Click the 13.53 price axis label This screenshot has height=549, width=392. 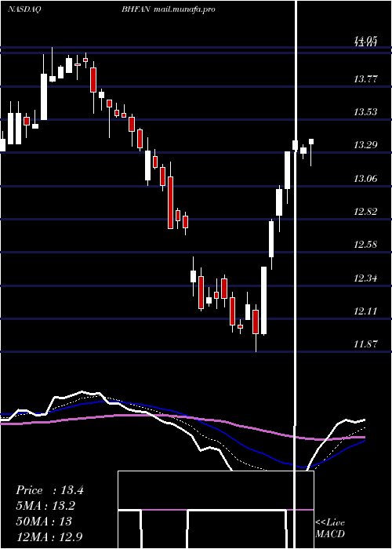pyautogui.click(x=365, y=112)
